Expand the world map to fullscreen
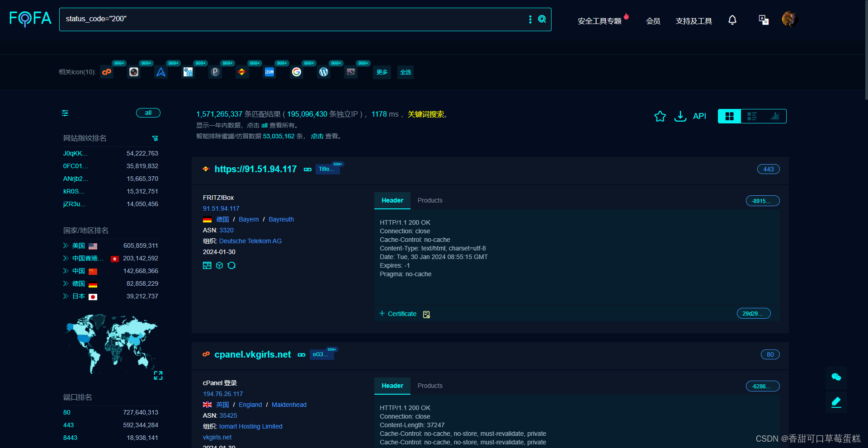Screen dimensions: 868x448 point(158,375)
